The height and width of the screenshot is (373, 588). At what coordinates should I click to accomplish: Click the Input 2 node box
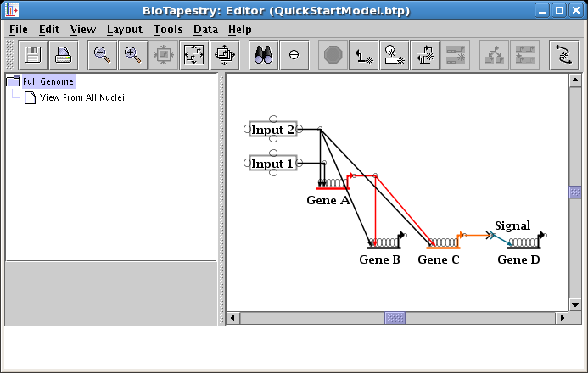pos(272,130)
